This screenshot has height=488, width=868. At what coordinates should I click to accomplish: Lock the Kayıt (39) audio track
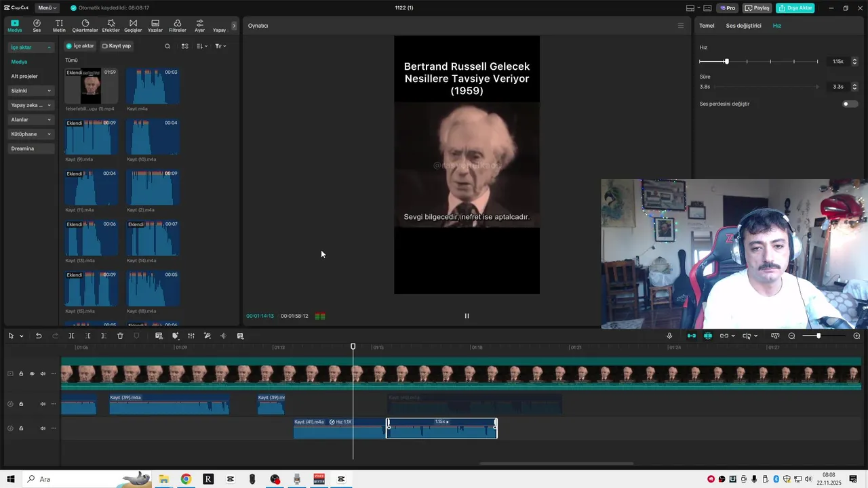pos(21,404)
